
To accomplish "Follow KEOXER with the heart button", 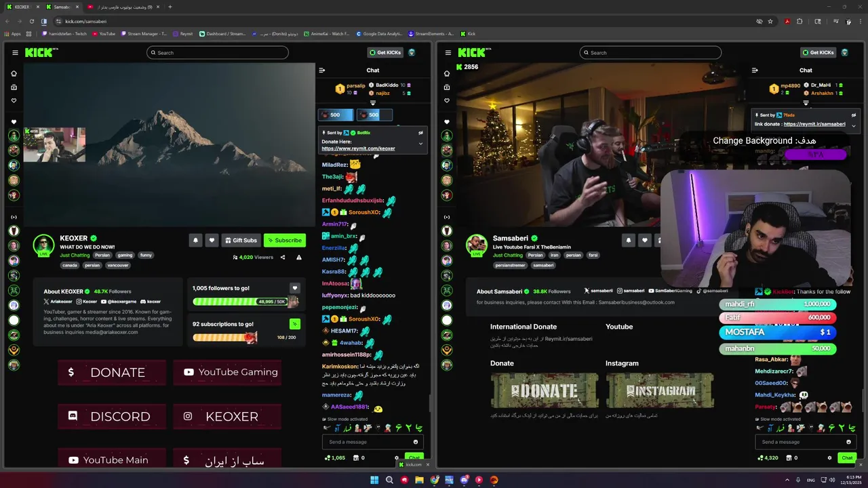I will click(212, 240).
